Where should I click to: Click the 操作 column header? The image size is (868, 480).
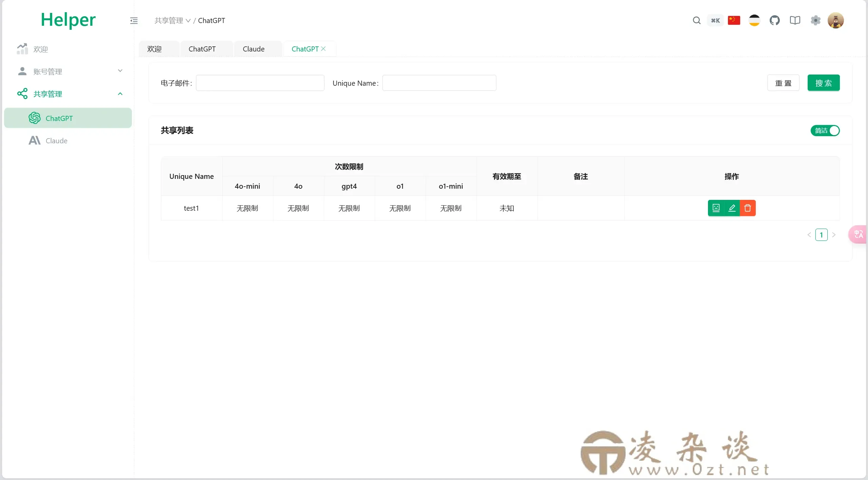pyautogui.click(x=732, y=176)
